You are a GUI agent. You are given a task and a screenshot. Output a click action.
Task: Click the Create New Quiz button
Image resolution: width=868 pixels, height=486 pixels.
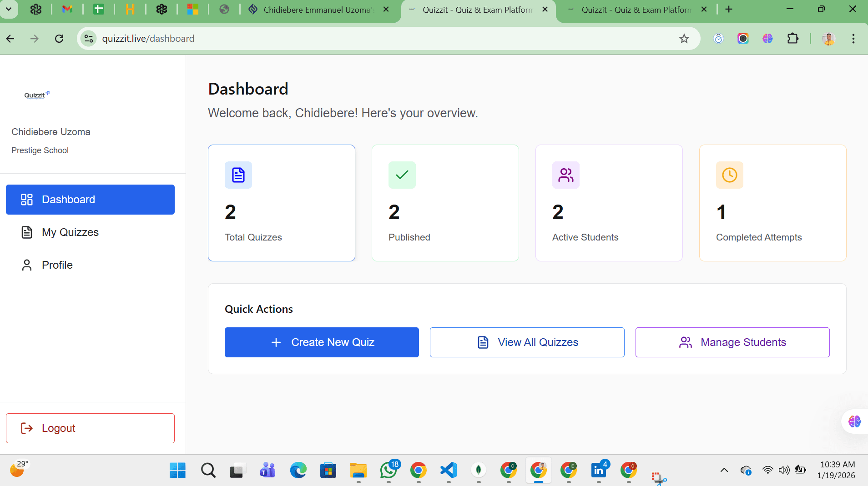coord(322,342)
